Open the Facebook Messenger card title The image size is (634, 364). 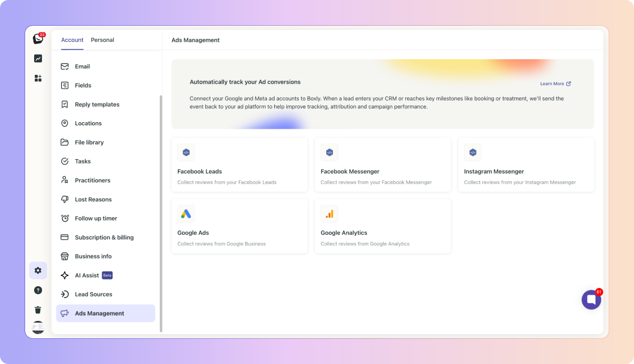pos(350,171)
